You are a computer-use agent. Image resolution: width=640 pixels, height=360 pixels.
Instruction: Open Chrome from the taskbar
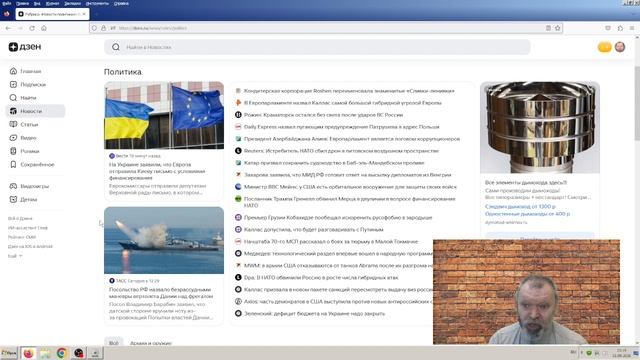click(x=62, y=353)
